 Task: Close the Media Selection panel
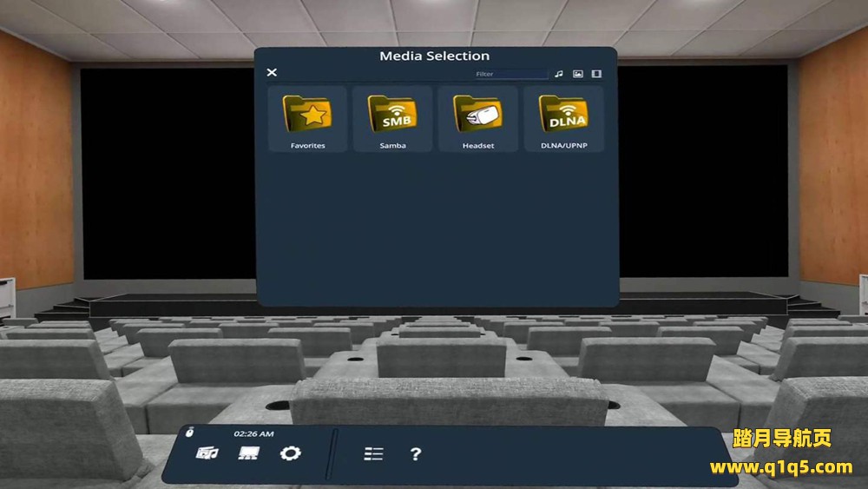[272, 72]
